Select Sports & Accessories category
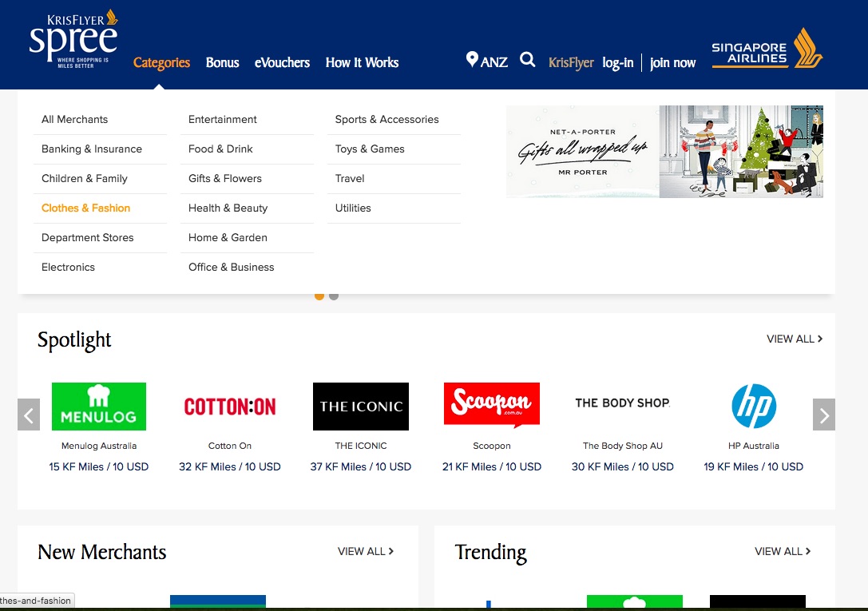The width and height of the screenshot is (868, 611). click(x=387, y=120)
